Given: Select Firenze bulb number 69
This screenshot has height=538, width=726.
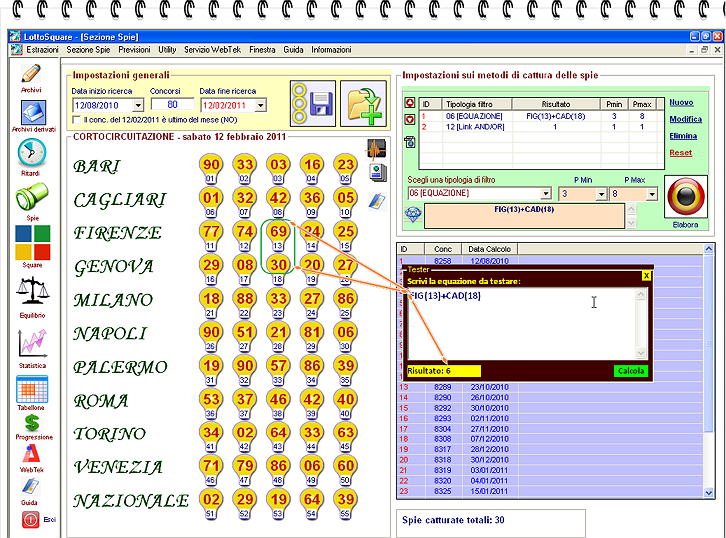Looking at the screenshot, I should (278, 231).
